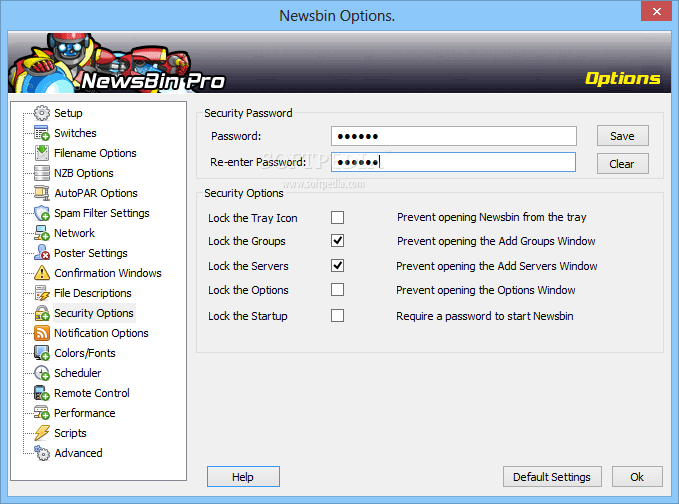Click the Confirmation Windows warning icon
679x504 pixels.
(42, 273)
